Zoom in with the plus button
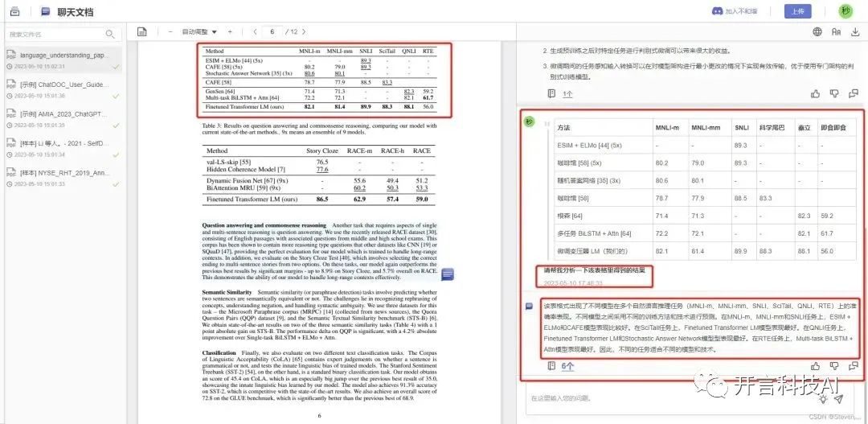This screenshot has width=868, height=424. click(x=230, y=31)
